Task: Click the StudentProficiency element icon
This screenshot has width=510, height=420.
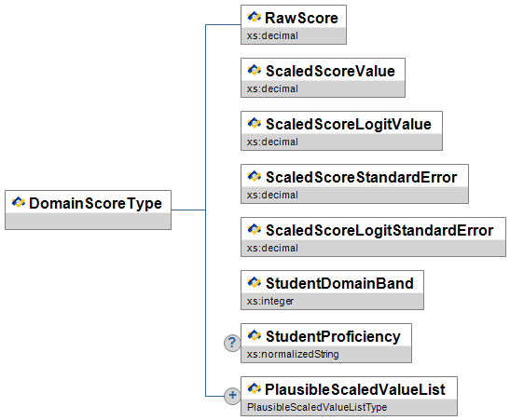Action: (x=254, y=335)
